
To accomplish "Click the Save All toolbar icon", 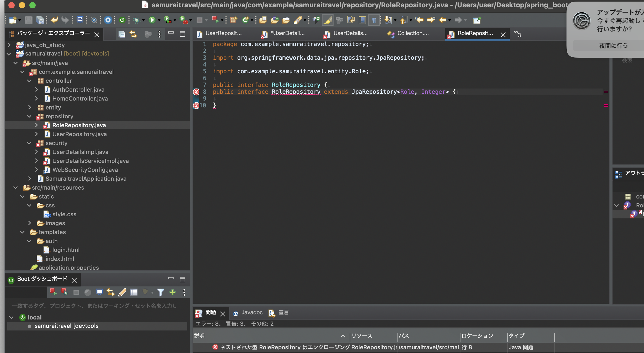I will pyautogui.click(x=40, y=20).
